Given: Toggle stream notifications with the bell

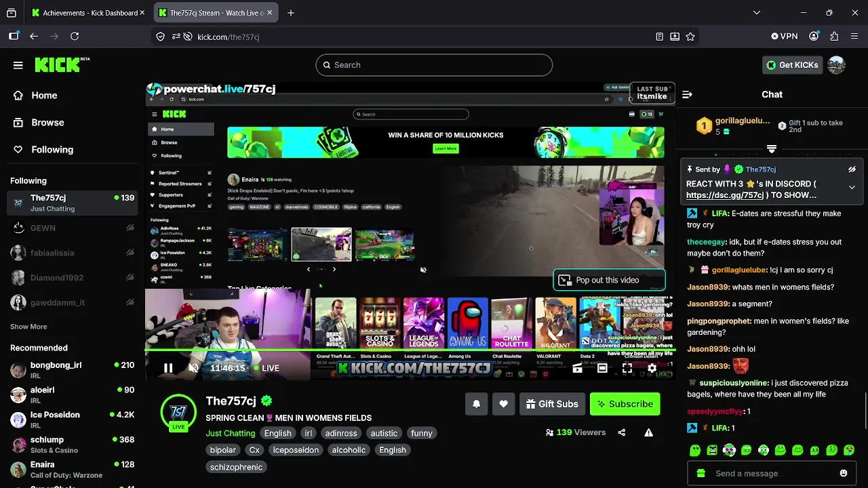Looking at the screenshot, I should pos(476,404).
